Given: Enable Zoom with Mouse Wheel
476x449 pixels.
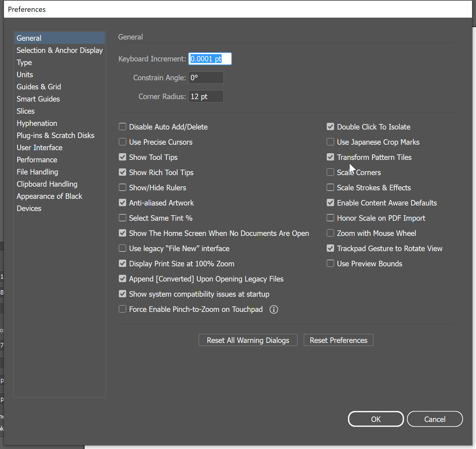Looking at the screenshot, I should tap(330, 233).
